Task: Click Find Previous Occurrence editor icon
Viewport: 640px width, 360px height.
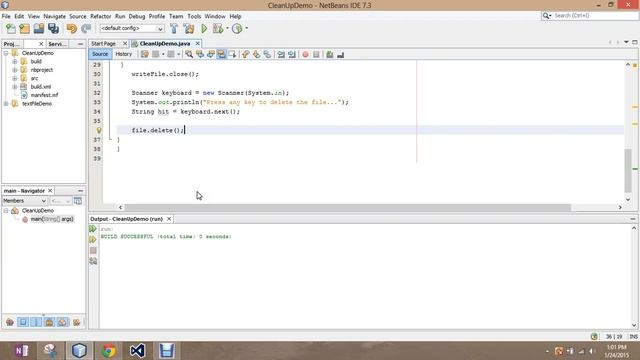Action: coord(200,54)
